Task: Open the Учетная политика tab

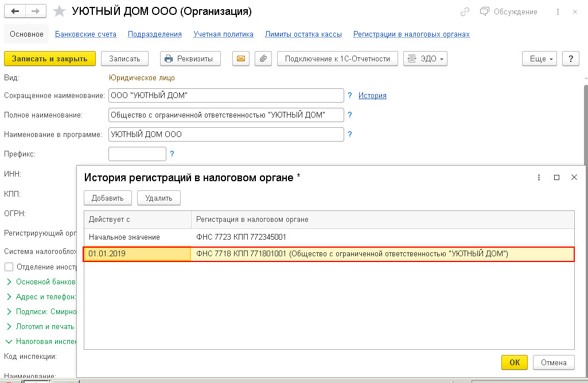Action: pyautogui.click(x=223, y=34)
